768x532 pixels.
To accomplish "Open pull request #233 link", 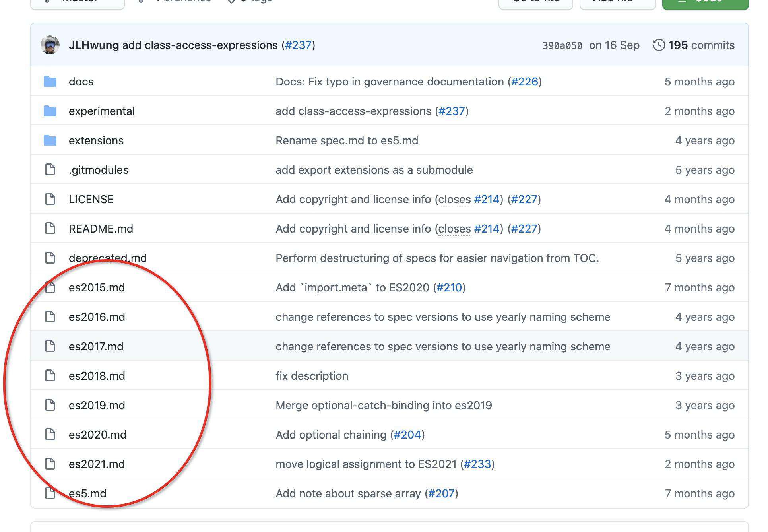I will 477,464.
